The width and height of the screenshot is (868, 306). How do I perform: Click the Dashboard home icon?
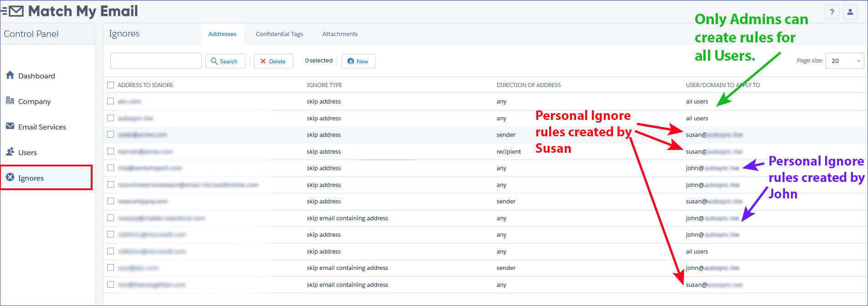pyautogui.click(x=10, y=75)
